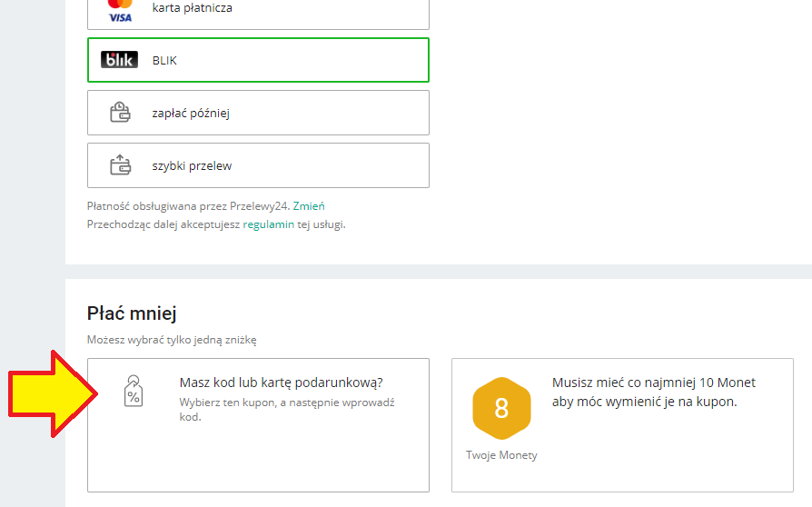Pick the zapłać później payment option
The height and width of the screenshot is (507, 812).
coord(258,113)
